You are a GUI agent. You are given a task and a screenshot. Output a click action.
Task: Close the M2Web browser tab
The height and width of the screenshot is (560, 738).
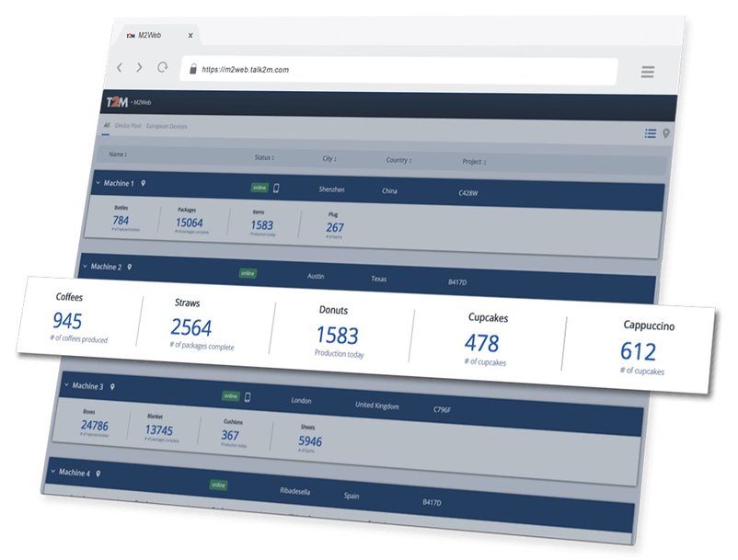190,35
